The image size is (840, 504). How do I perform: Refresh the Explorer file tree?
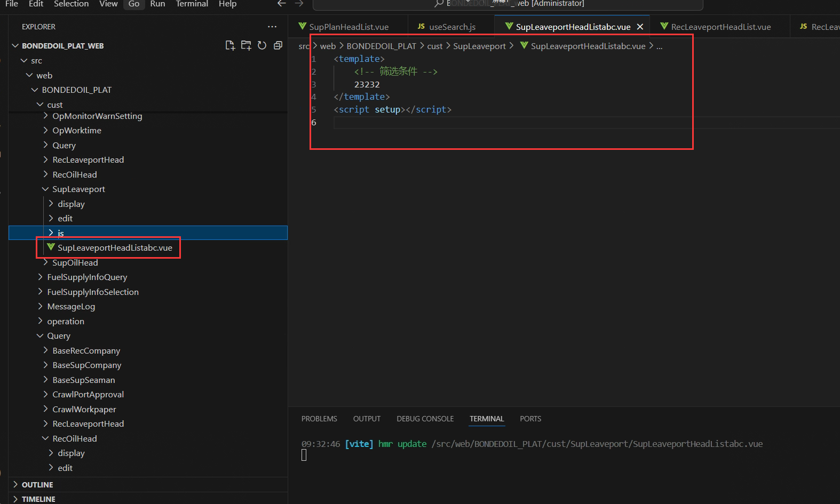tap(262, 45)
